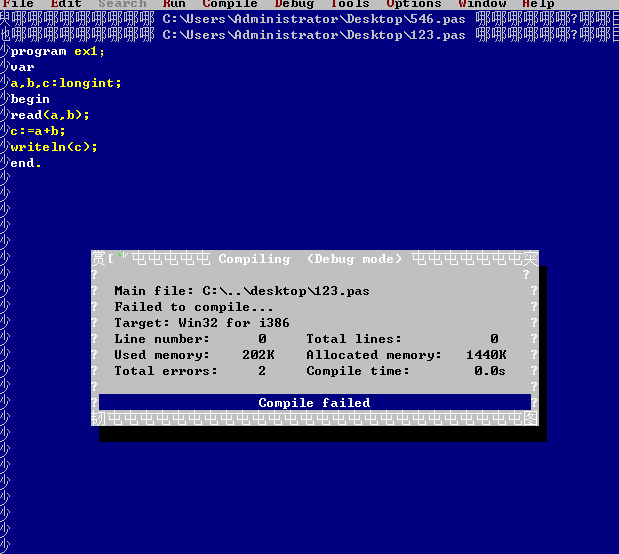Click the 'Used memory:' value 202K

tap(258, 355)
